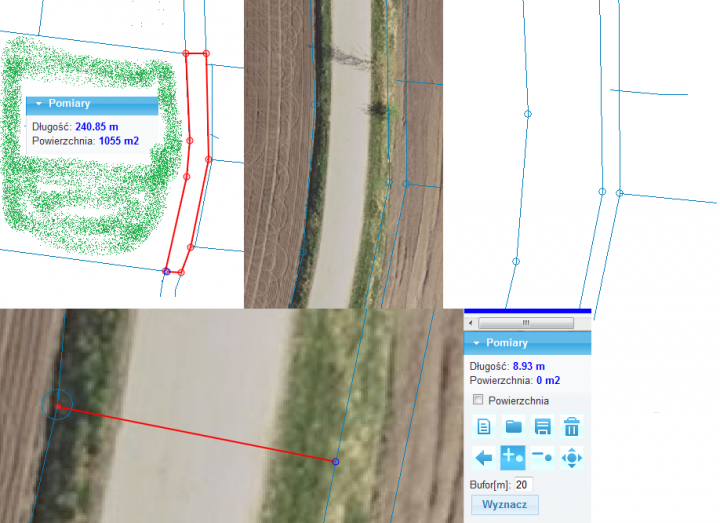Save measurement with the disk icon
This screenshot has width=720, height=523.
pos(542,427)
